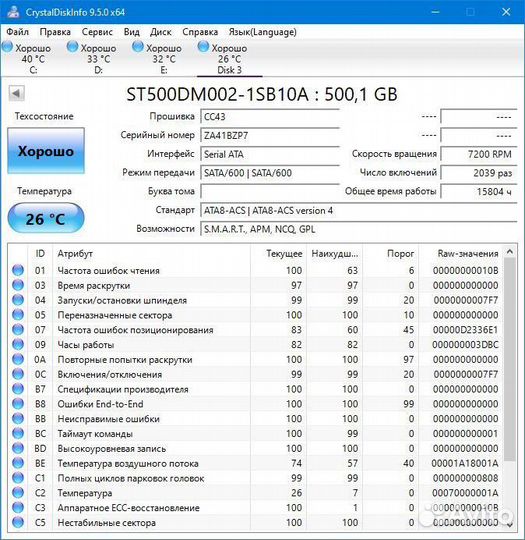Click the power-on count 2039 раз
The width and height of the screenshot is (525, 540).
[x=479, y=173]
